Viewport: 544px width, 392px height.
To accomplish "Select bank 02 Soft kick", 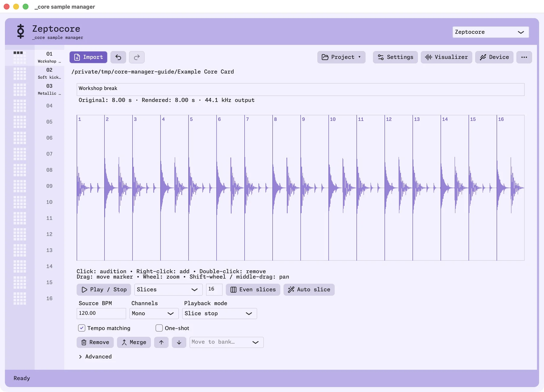I will [49, 73].
